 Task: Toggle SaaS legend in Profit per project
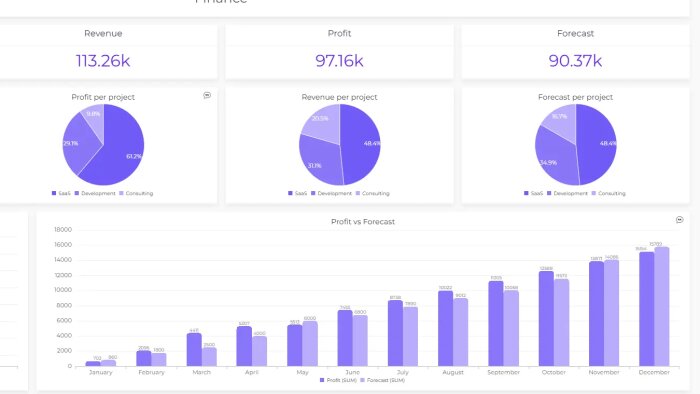click(x=61, y=193)
